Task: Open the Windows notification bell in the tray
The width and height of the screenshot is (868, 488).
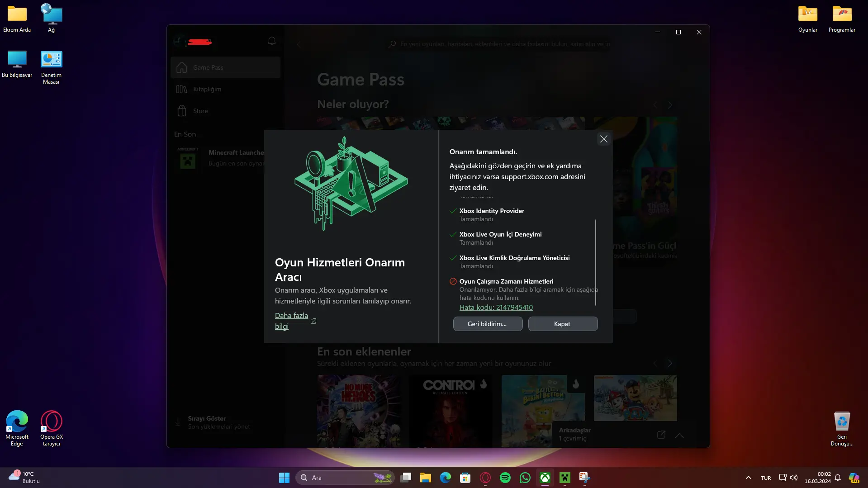Action: tap(838, 478)
